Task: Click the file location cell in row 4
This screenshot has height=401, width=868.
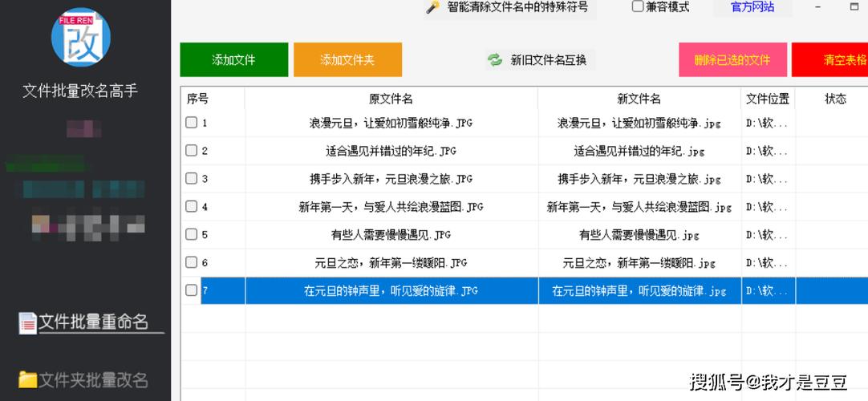Action: pos(768,206)
